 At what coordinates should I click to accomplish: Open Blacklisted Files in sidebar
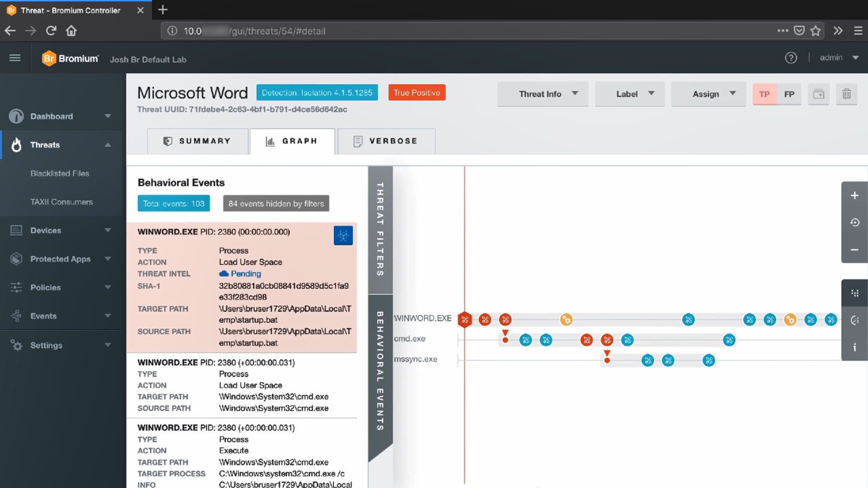(60, 173)
